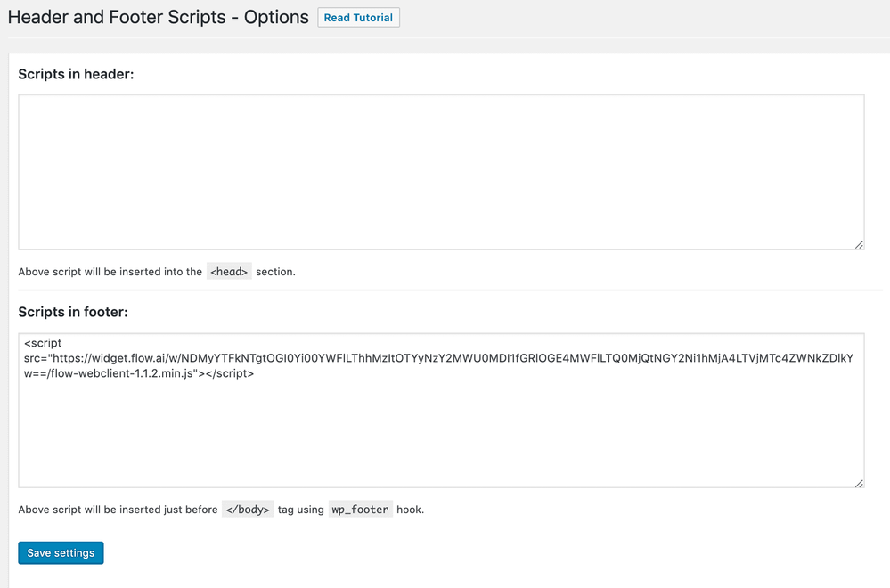Focus the Scripts in header textarea

coord(441,172)
